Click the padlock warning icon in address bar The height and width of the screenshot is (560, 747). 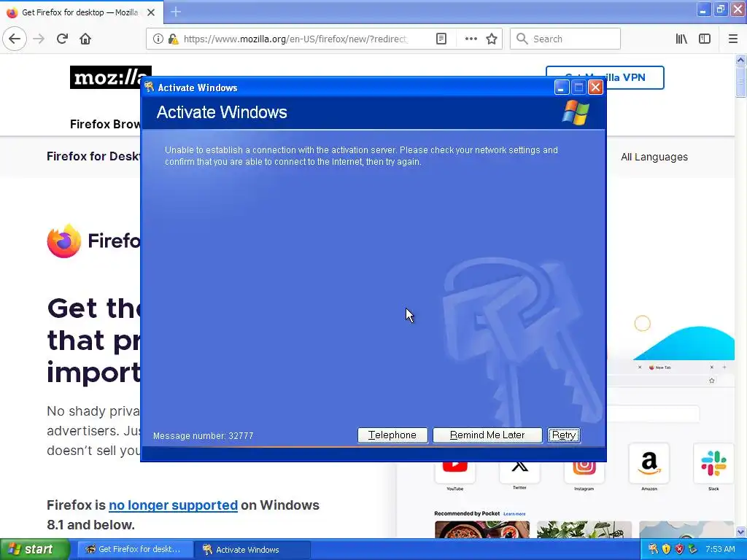tap(174, 39)
